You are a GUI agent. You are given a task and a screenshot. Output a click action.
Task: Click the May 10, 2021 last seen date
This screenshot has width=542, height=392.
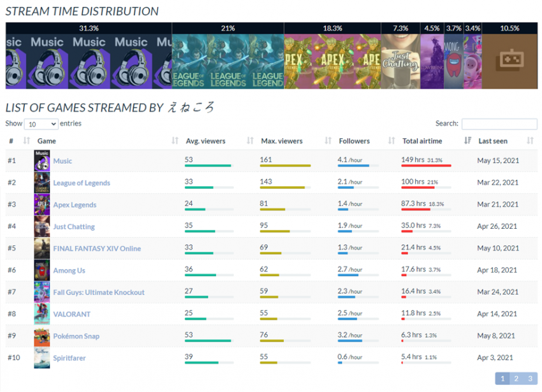(498, 248)
